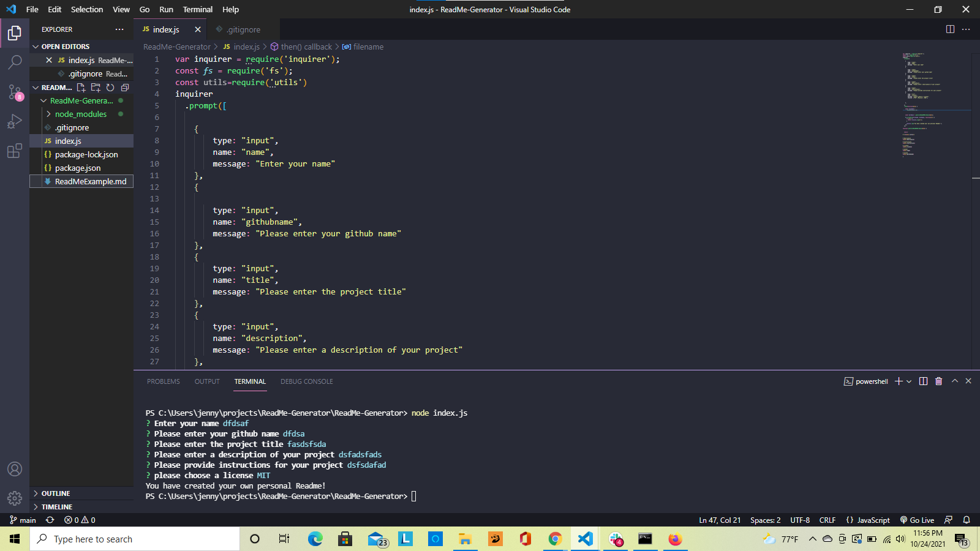Split the terminal pane
Image resolution: width=980 pixels, height=551 pixels.
click(923, 381)
